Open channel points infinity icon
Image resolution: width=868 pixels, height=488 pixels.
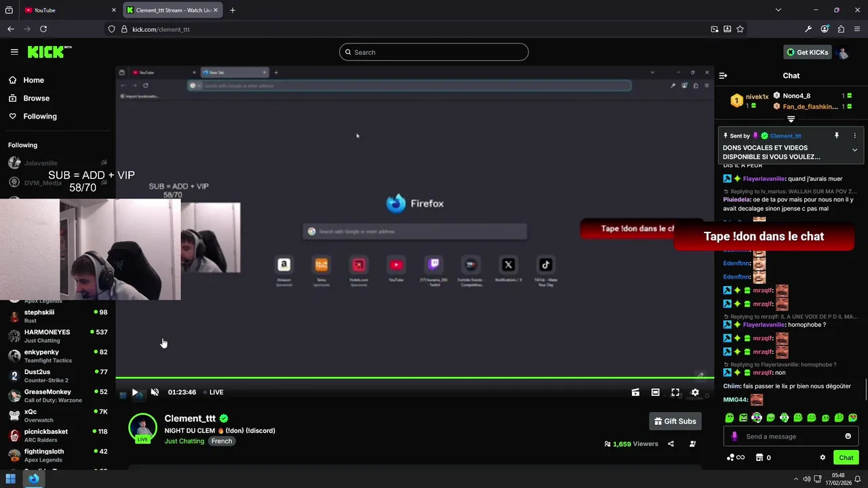coord(736,457)
